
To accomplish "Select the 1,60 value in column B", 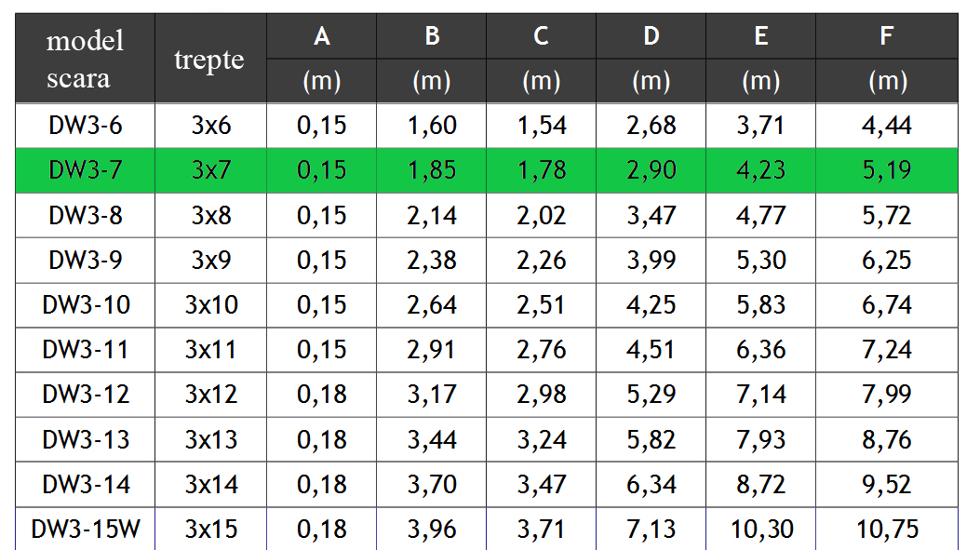I will [432, 125].
